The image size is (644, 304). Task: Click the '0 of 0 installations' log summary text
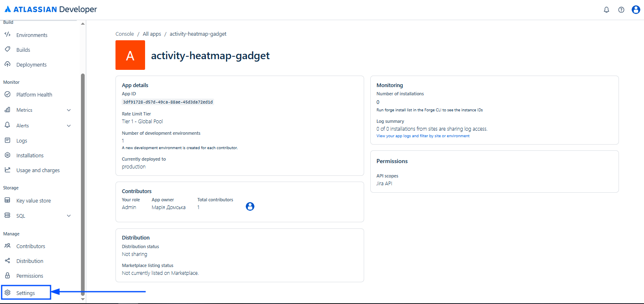[432, 129]
